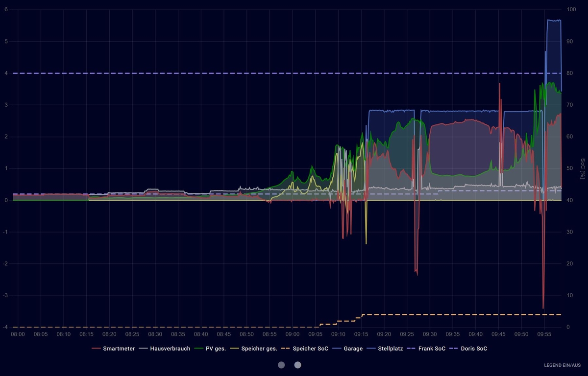The width and height of the screenshot is (588, 376).
Task: Click the LEGEND EIN/AUS button
Action: click(562, 365)
